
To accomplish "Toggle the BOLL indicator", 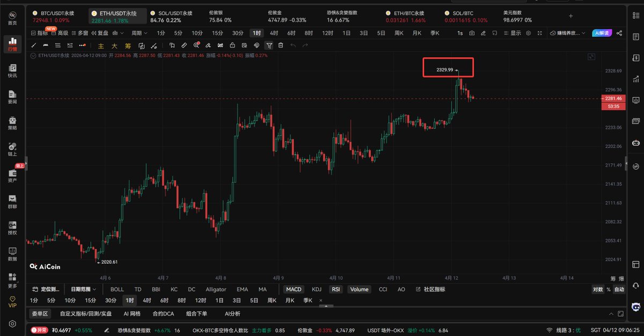I will pyautogui.click(x=117, y=289).
